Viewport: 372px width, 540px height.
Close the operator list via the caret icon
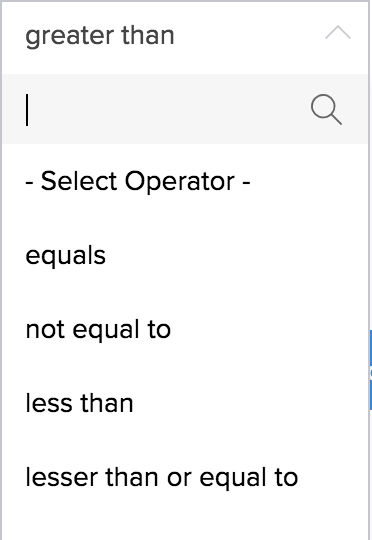(x=338, y=33)
